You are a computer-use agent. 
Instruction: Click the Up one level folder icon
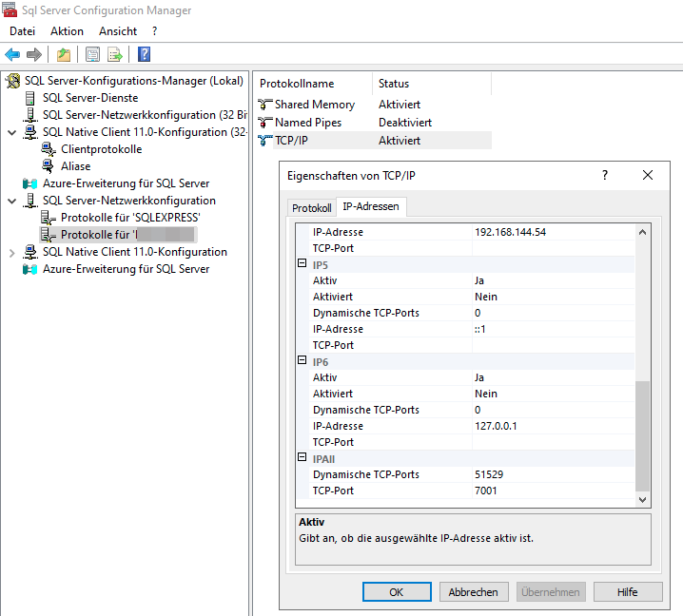coord(64,54)
